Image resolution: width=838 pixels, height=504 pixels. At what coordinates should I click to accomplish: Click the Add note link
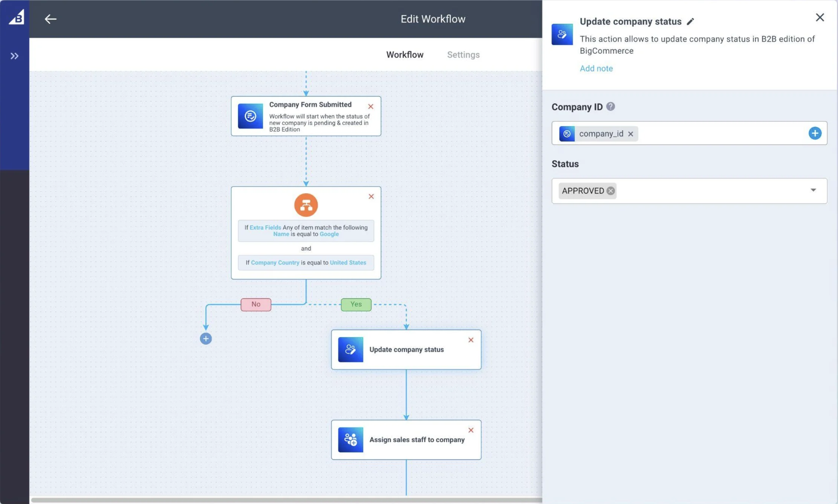596,68
